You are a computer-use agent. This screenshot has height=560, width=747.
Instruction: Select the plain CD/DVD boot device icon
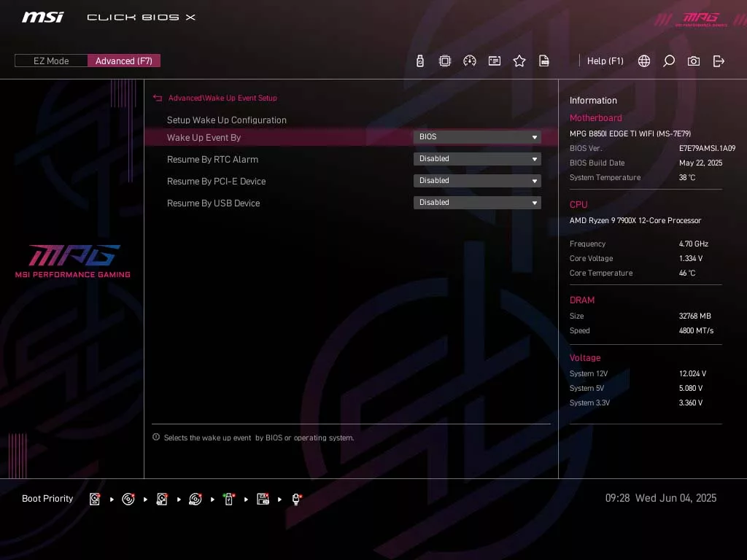(x=128, y=499)
